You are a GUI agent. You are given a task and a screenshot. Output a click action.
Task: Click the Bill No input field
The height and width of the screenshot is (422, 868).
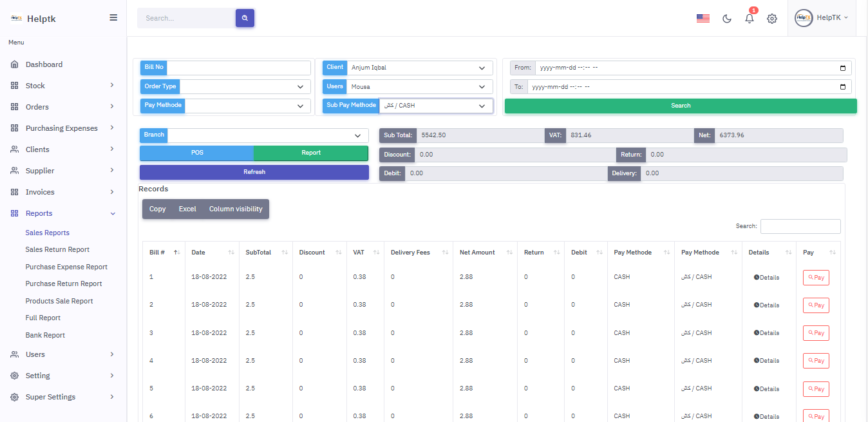238,68
